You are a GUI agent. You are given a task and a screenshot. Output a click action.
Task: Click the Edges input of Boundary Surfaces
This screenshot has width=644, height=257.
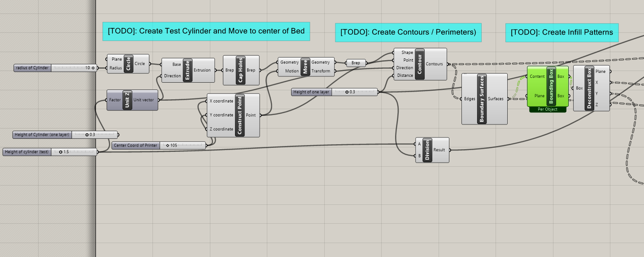pyautogui.click(x=470, y=99)
